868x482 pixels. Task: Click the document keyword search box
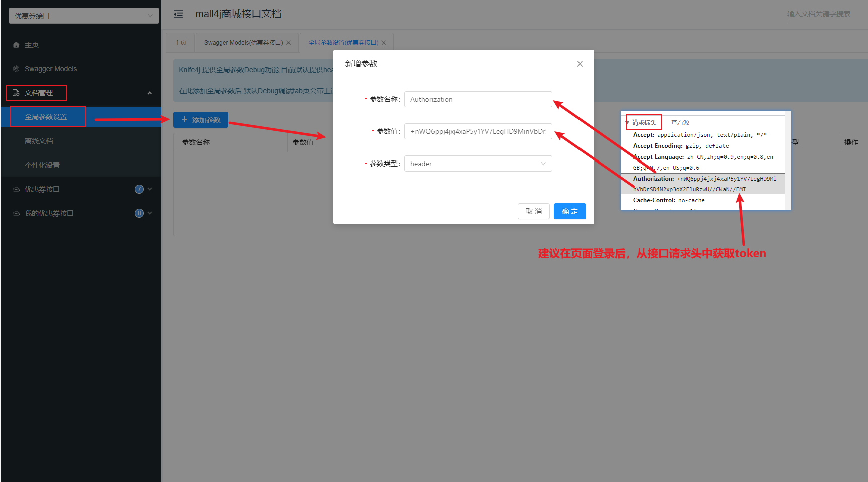823,14
